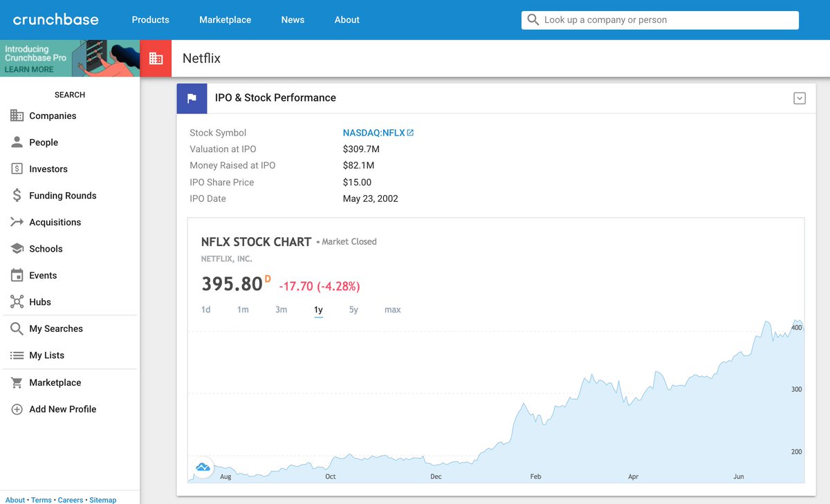Go to Companies search
830x504 pixels.
click(53, 115)
